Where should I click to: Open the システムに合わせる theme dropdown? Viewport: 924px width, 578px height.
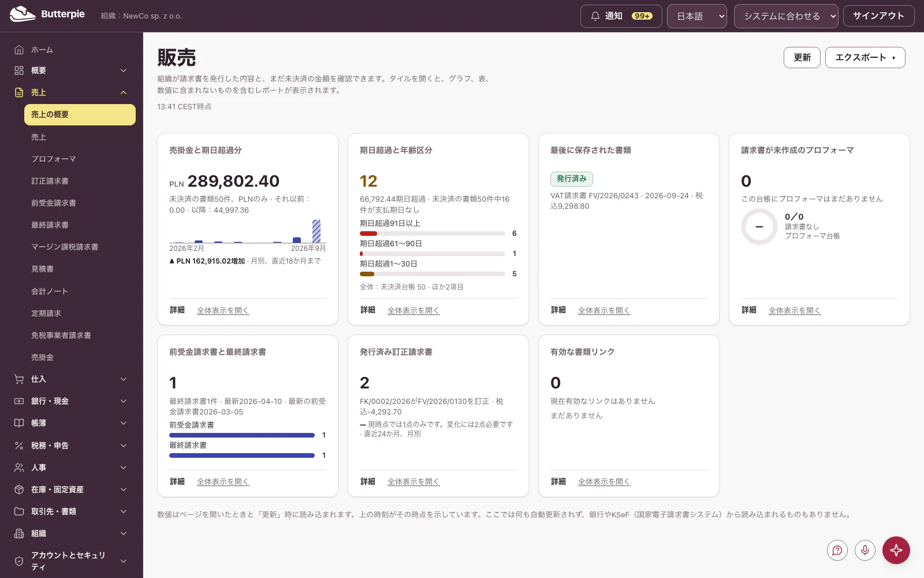786,16
